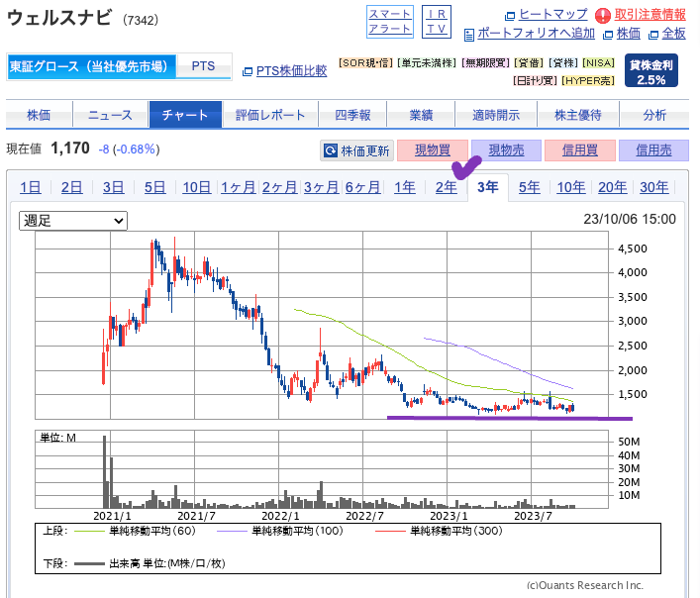Click the ヒートマップ link
Screen dimensions: 700x598
point(553,14)
